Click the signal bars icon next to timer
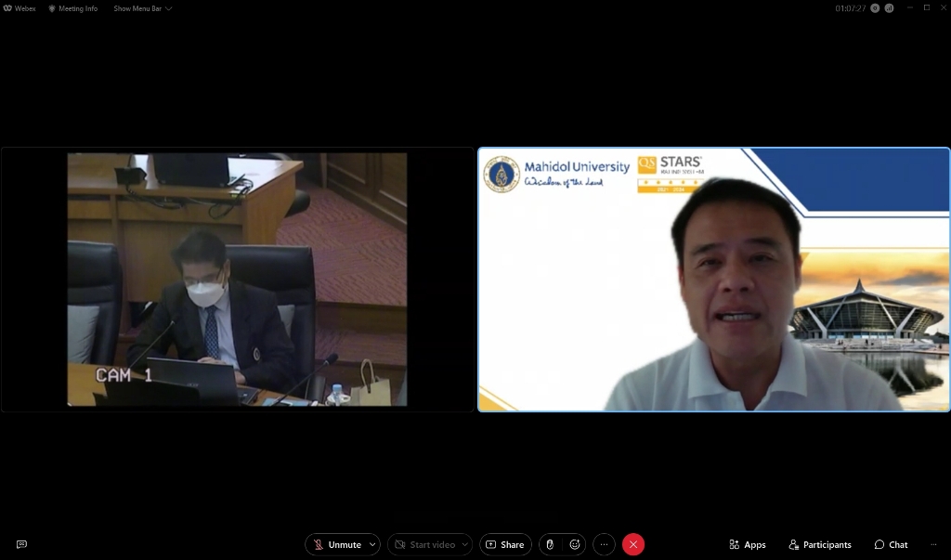 (x=889, y=7)
